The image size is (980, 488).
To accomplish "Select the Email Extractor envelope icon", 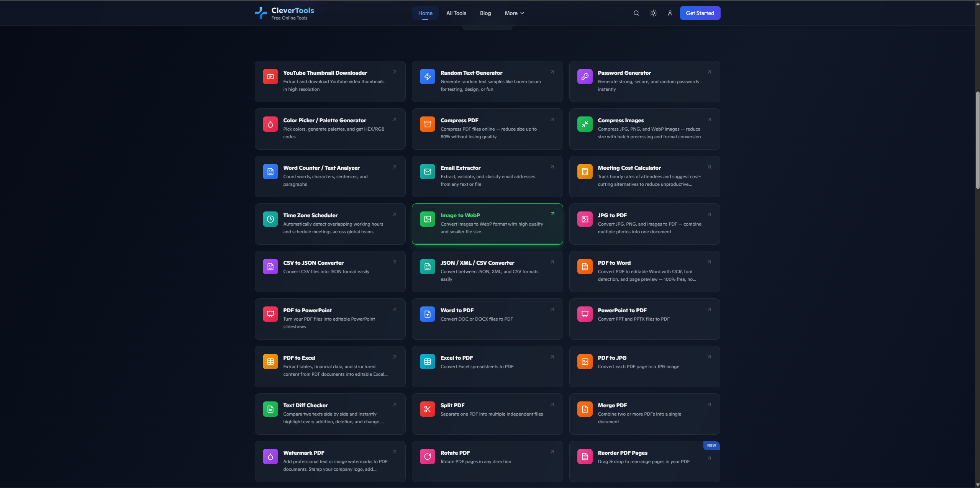I will coord(427,171).
